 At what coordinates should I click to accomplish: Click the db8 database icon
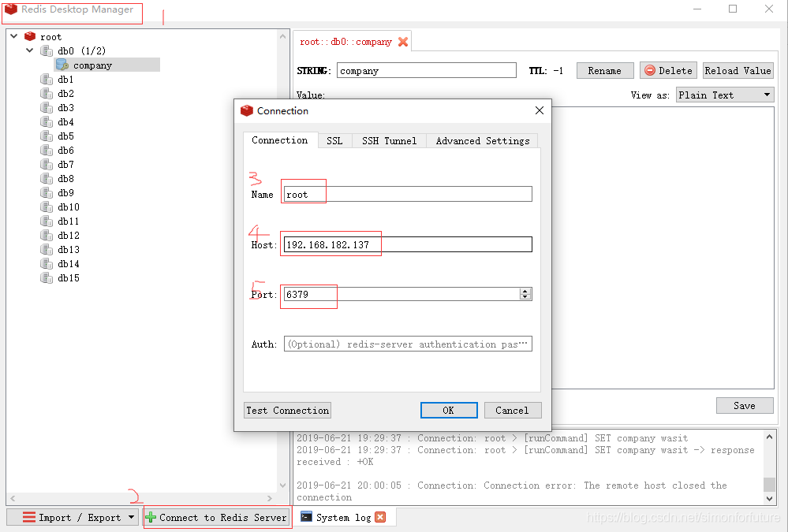[47, 179]
